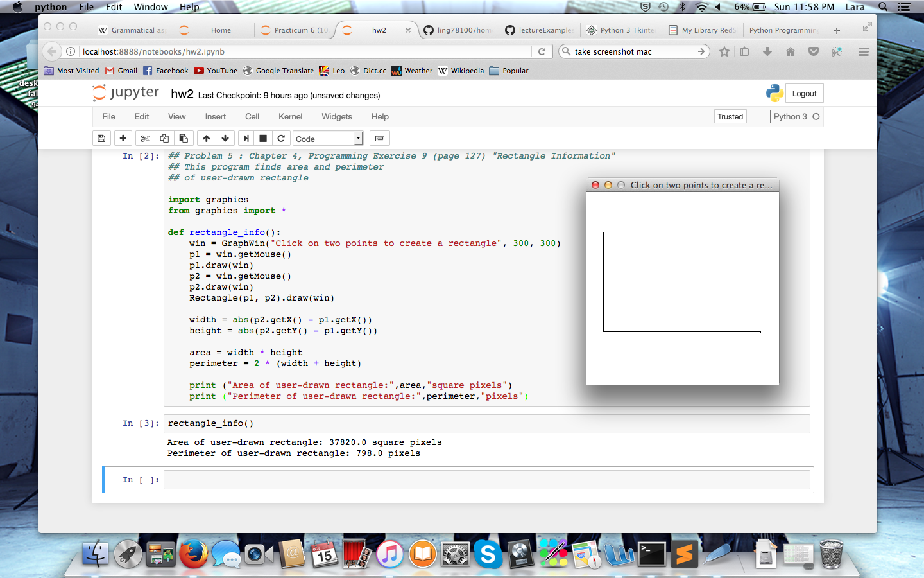This screenshot has width=924, height=578.
Task: Go to the Firefox home page icon
Action: (x=791, y=51)
